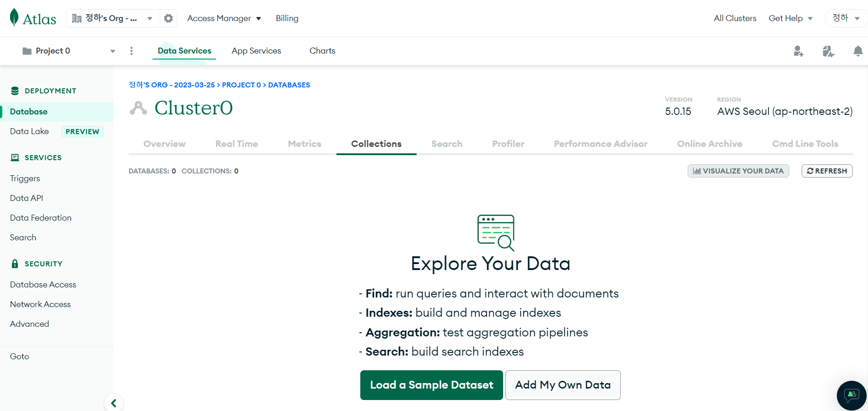Click the Atlas leaf logo
The width and height of the screenshot is (868, 411).
pos(14,17)
